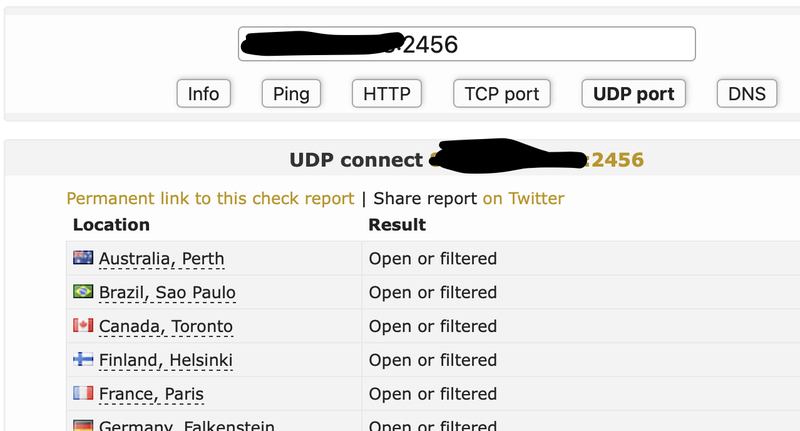The height and width of the screenshot is (431, 800).
Task: Click the Germany flag icon
Action: (83, 425)
